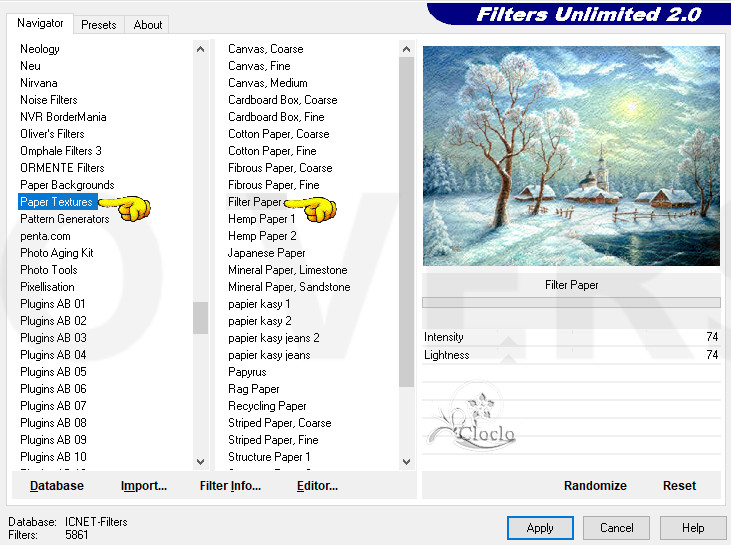Select Plugins AB 10
This screenshot has height=545, width=731.
click(x=53, y=457)
